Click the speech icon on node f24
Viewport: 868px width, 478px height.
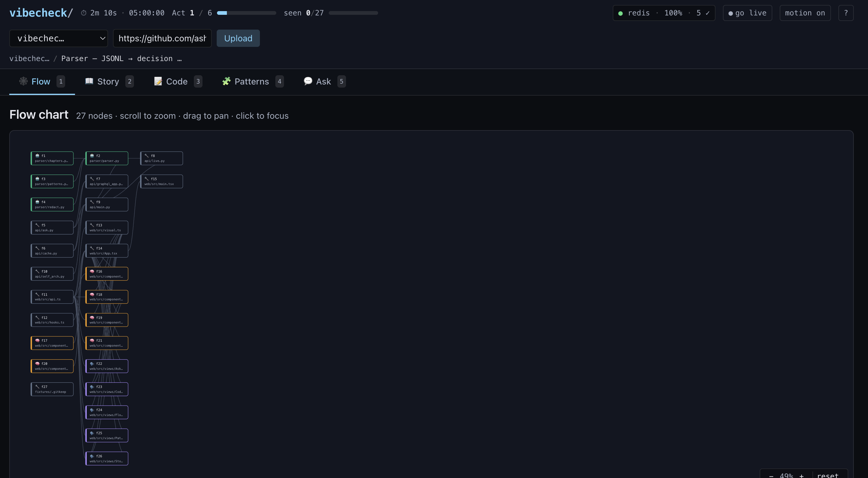tap(92, 410)
